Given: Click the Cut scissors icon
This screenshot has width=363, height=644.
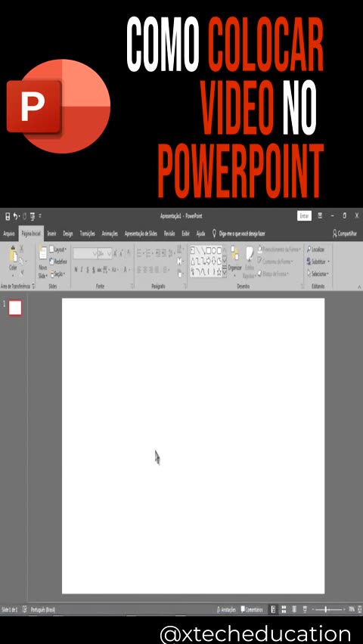Looking at the screenshot, I should 22,249.
